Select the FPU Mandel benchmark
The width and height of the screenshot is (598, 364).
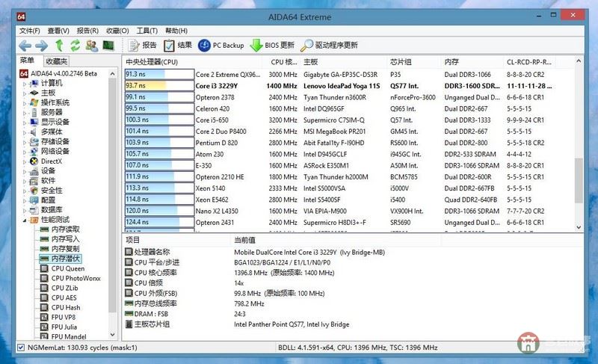pyautogui.click(x=69, y=336)
